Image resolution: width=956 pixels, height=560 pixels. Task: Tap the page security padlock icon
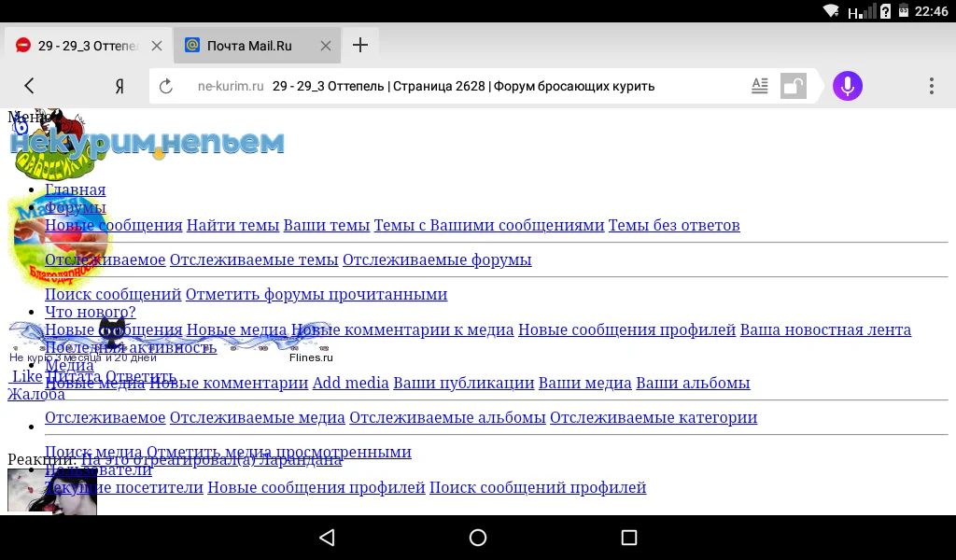[x=794, y=85]
